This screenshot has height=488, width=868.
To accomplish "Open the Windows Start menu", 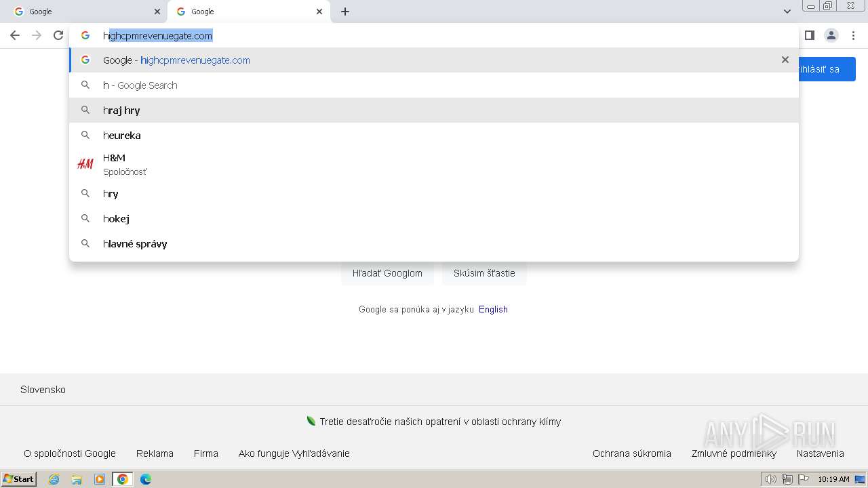I will 18,479.
